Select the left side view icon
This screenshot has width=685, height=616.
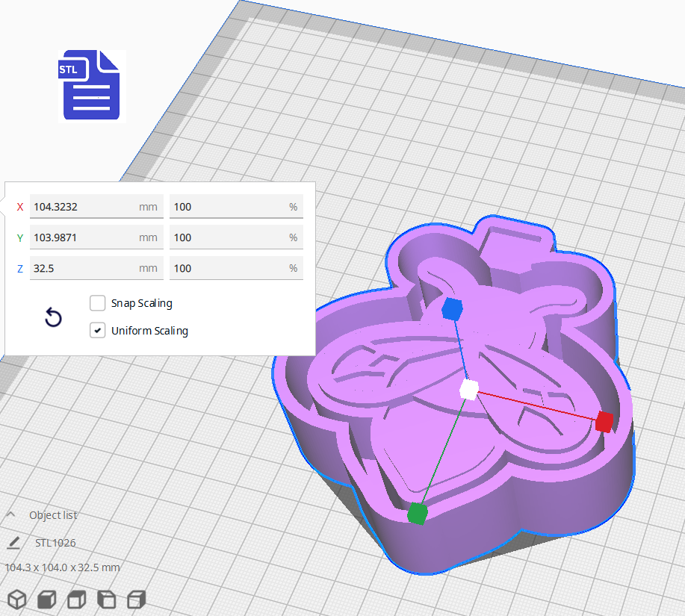[x=105, y=599]
